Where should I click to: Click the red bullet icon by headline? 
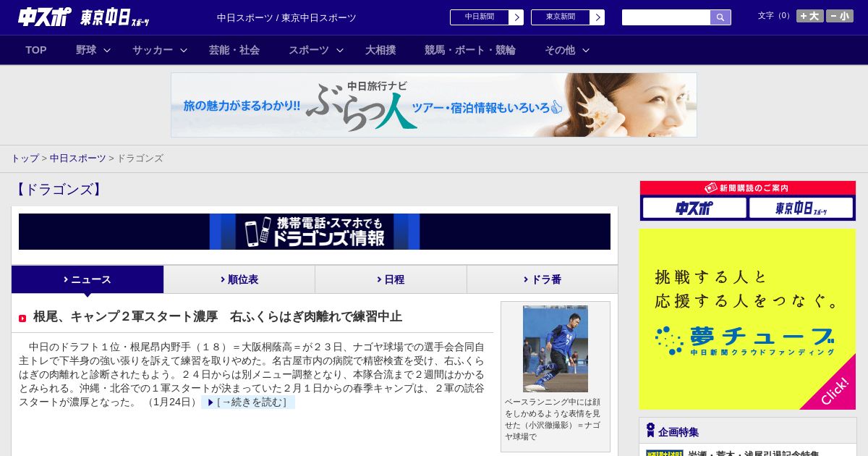(22, 318)
